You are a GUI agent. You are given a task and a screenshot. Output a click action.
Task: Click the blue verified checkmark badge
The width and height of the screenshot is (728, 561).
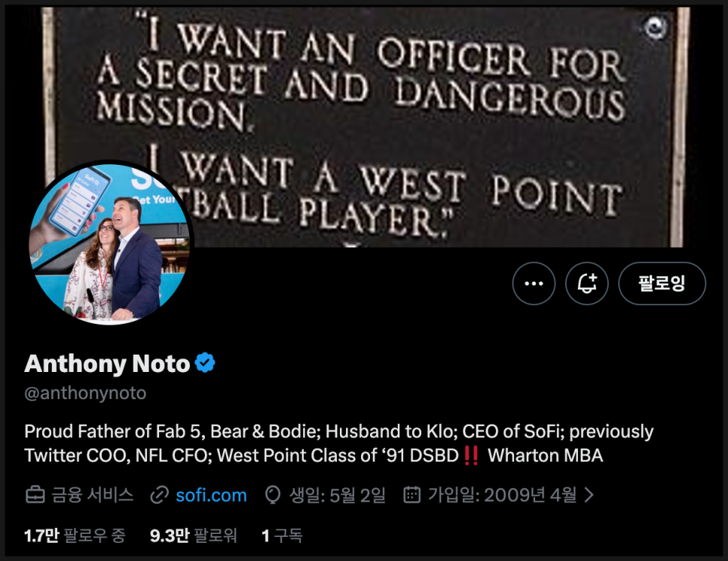pos(205,364)
